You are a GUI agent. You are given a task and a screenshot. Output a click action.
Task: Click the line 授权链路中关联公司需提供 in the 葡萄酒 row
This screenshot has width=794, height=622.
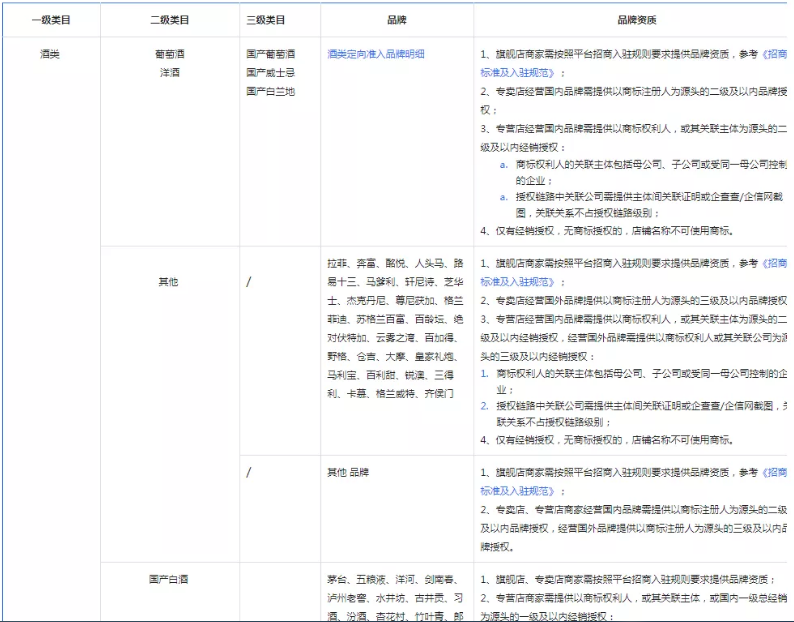pos(650,197)
